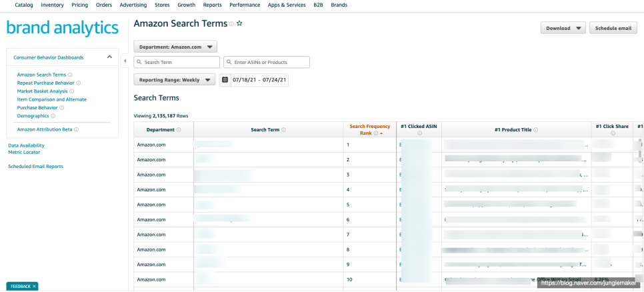
Task: Open Purchase Behavior dashboard link
Action: point(37,107)
